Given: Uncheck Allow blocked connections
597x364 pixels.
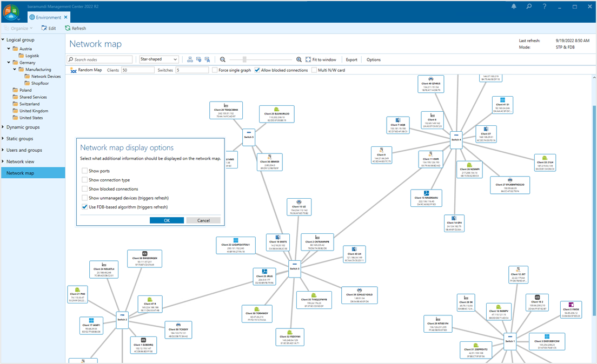Looking at the screenshot, I should pos(258,70).
